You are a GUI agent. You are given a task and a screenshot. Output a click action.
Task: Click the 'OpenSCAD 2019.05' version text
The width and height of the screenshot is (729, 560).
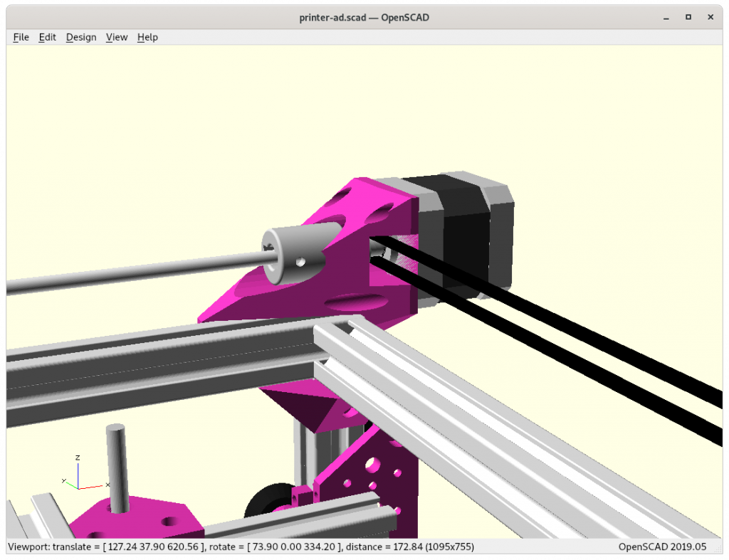tap(662, 546)
